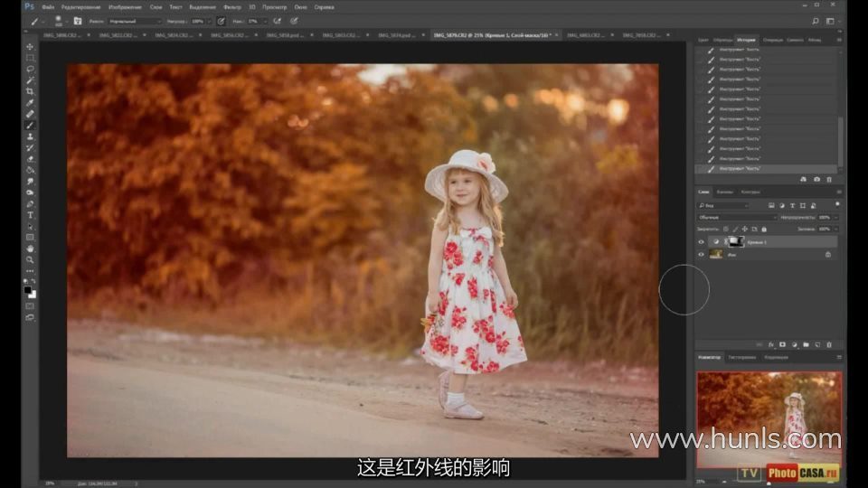Select the Zoom tool
Image resolution: width=868 pixels, height=488 pixels.
[x=30, y=260]
